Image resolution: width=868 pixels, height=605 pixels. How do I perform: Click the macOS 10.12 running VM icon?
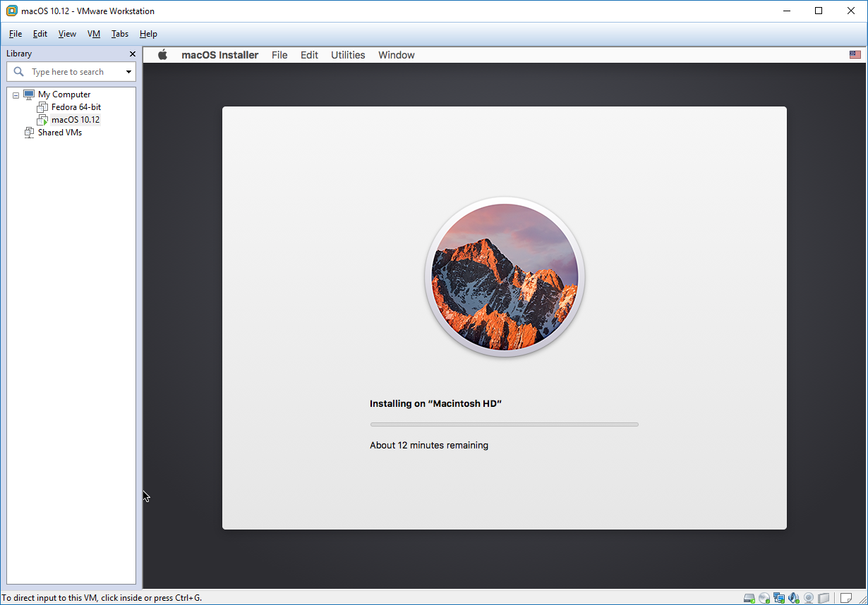click(x=42, y=120)
